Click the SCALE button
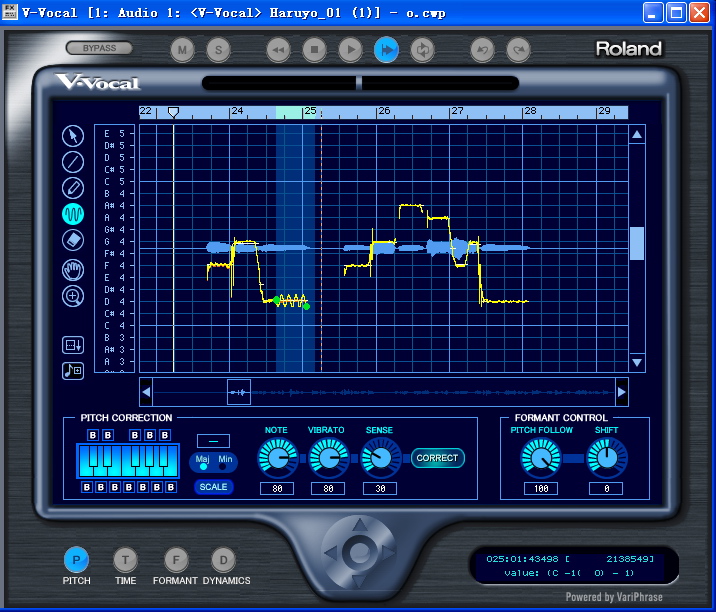The image size is (716, 612). (213, 487)
